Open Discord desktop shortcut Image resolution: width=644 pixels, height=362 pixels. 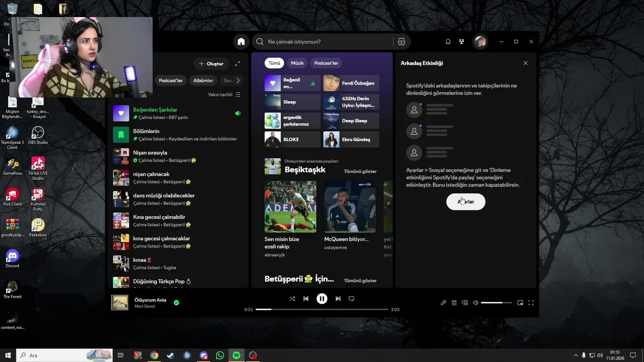point(12,258)
